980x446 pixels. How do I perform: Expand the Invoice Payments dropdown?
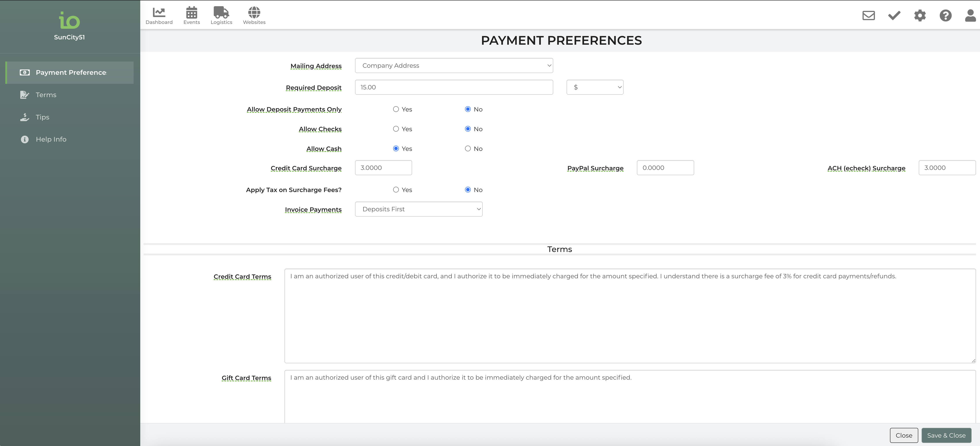(x=419, y=209)
